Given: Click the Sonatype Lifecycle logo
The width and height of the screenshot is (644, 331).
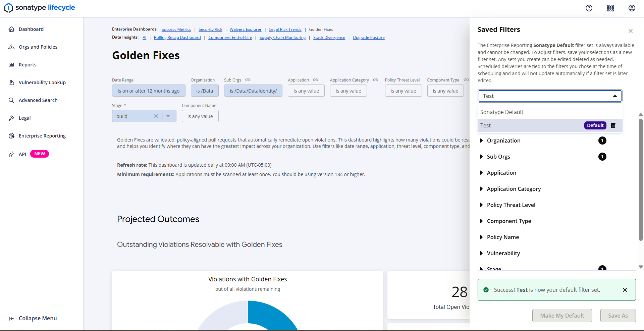Looking at the screenshot, I should coord(40,8).
